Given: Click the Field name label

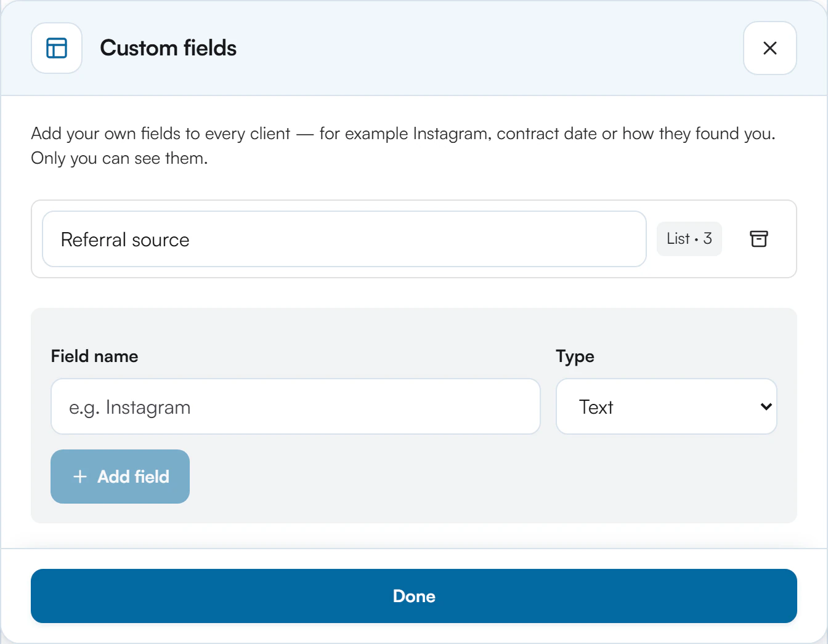Looking at the screenshot, I should (x=94, y=356).
